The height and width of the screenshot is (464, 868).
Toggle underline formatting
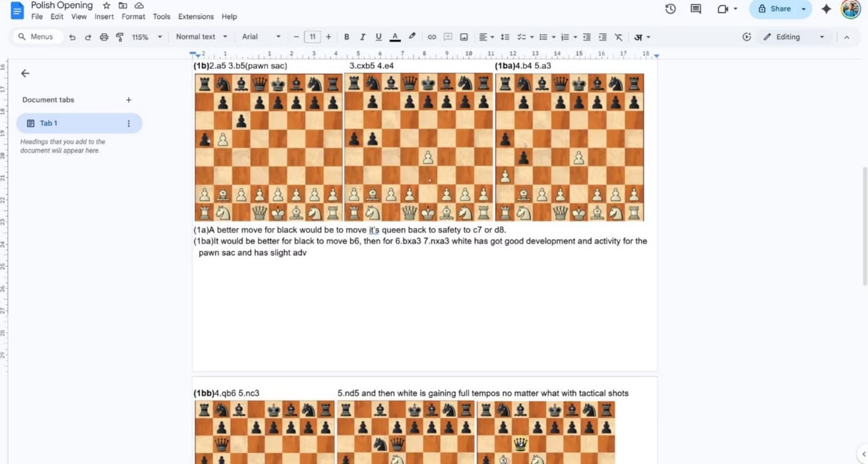[x=378, y=37]
